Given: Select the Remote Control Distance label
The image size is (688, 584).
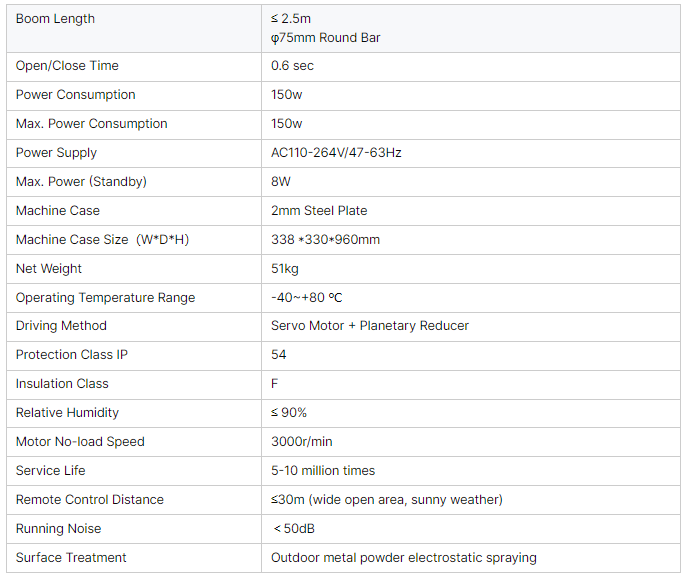Looking at the screenshot, I should click(90, 499).
